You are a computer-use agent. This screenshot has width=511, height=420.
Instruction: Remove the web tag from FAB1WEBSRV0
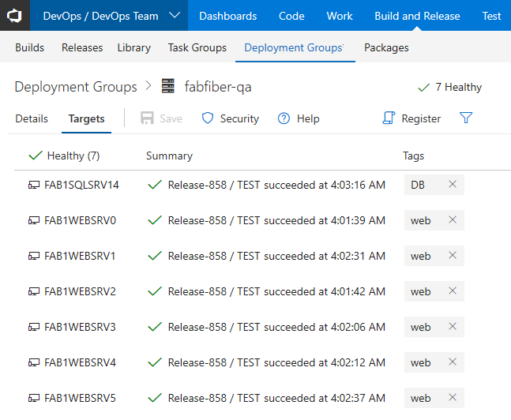point(453,219)
